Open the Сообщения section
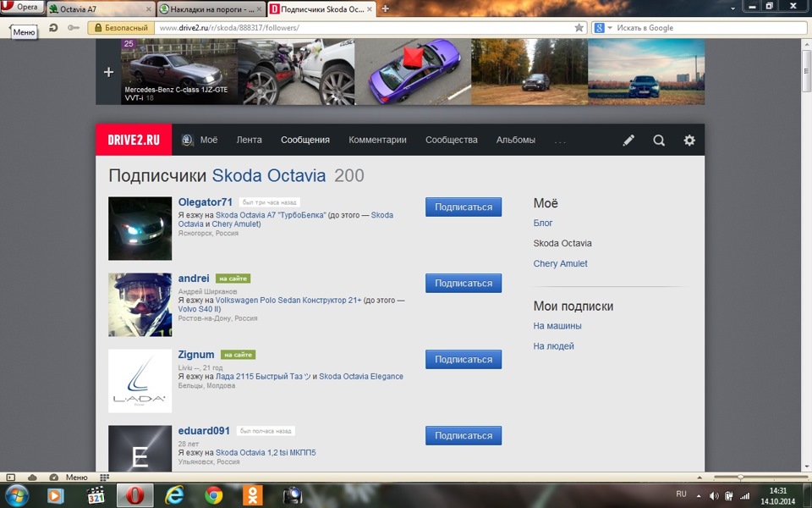This screenshot has height=508, width=812. coord(305,140)
